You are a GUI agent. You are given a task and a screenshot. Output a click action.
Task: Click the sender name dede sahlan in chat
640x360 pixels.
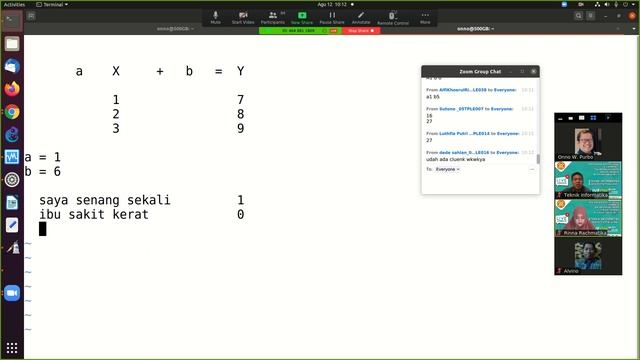[x=464, y=153]
